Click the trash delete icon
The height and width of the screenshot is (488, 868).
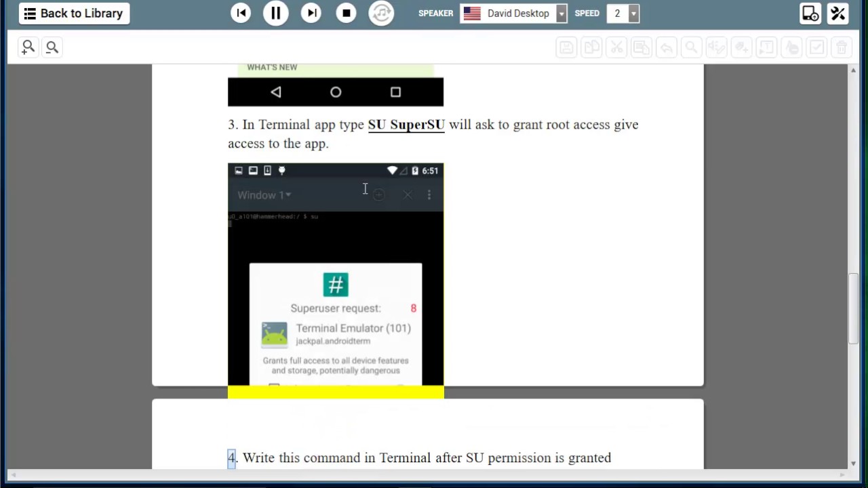click(x=842, y=47)
